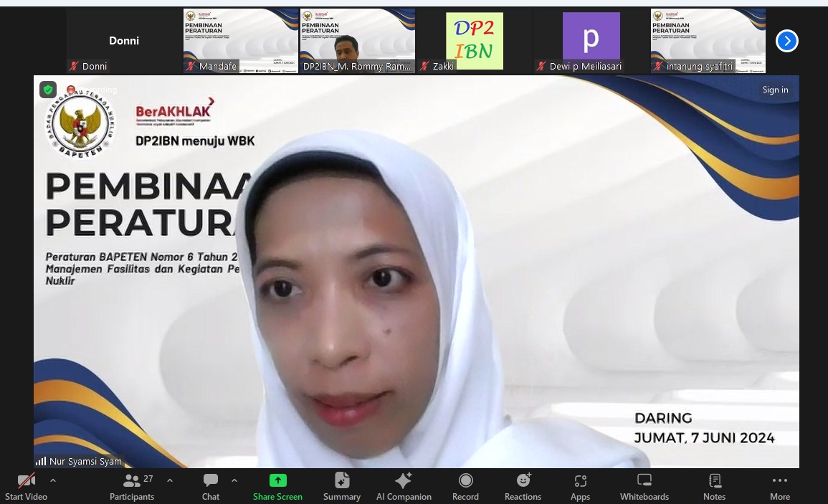Click the green Share Screen icon
This screenshot has height=504, width=828.
(277, 480)
